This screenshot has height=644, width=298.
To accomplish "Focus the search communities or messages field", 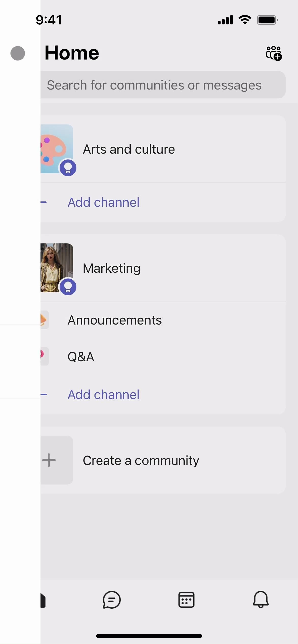I will [163, 85].
